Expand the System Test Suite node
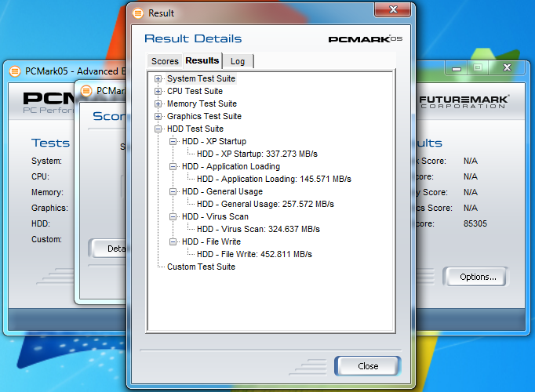 click(158, 78)
